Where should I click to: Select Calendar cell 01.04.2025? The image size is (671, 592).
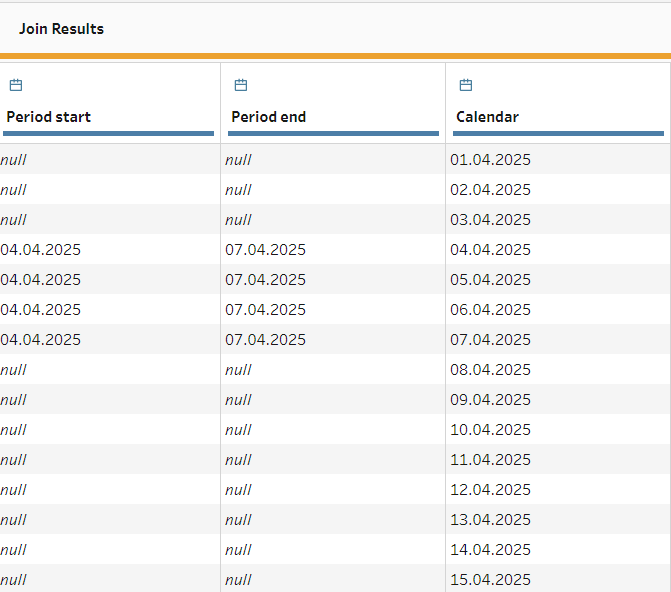(x=490, y=160)
